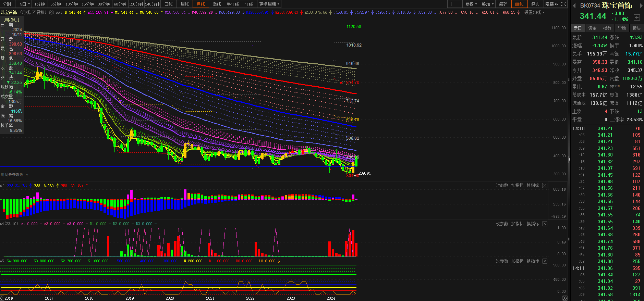Close the A5 indicator panel

click(545, 261)
